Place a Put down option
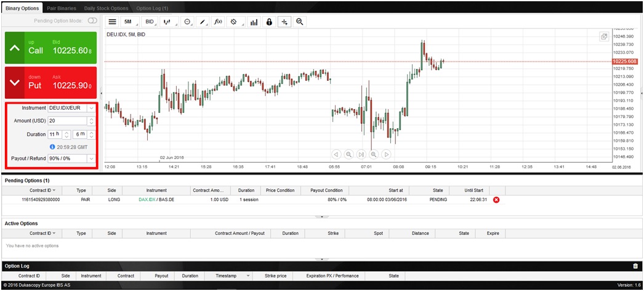Screen dimensions: 644x291 [x=50, y=82]
